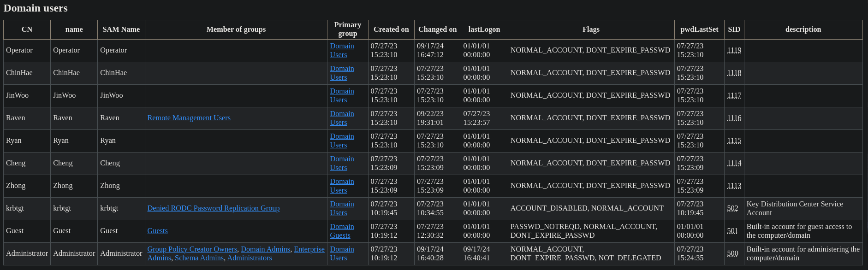The height and width of the screenshot is (270, 868).
Task: Open the Domain Admins group link
Action: (x=265, y=249)
